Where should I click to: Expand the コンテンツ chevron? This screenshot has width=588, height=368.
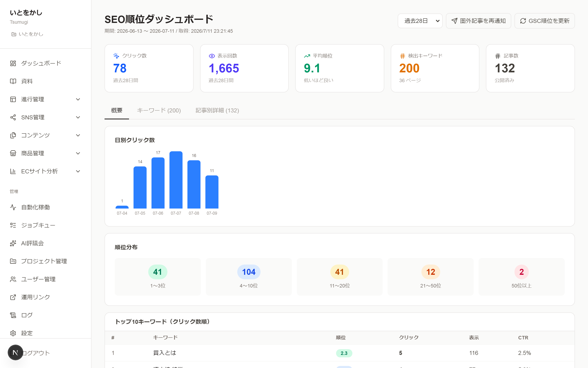tap(78, 135)
